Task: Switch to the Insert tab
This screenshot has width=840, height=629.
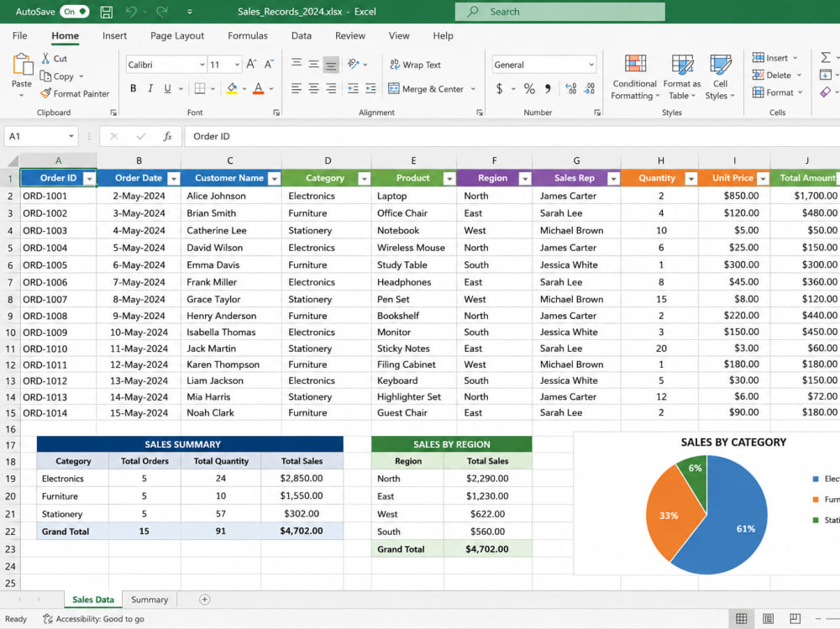Action: click(114, 36)
